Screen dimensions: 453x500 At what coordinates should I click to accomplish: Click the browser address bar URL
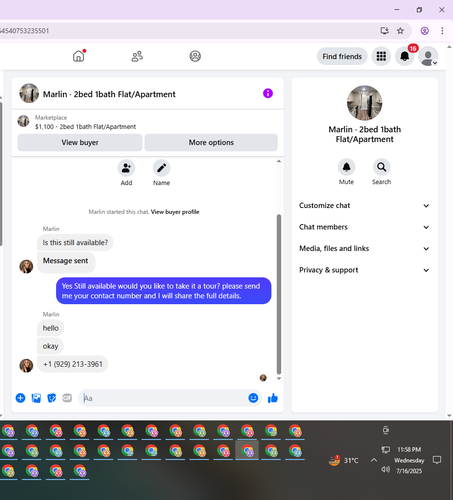pyautogui.click(x=25, y=31)
